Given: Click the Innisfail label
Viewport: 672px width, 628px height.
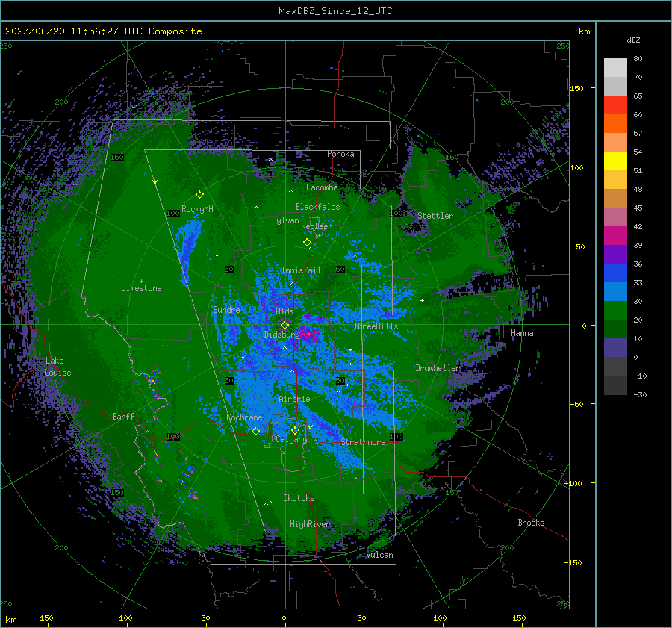Looking at the screenshot, I should (301, 270).
